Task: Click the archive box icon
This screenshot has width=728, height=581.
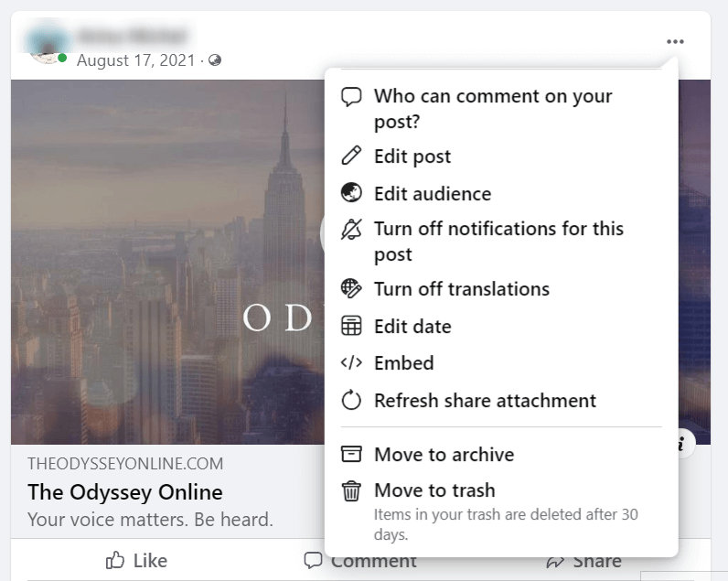Action: click(x=351, y=454)
